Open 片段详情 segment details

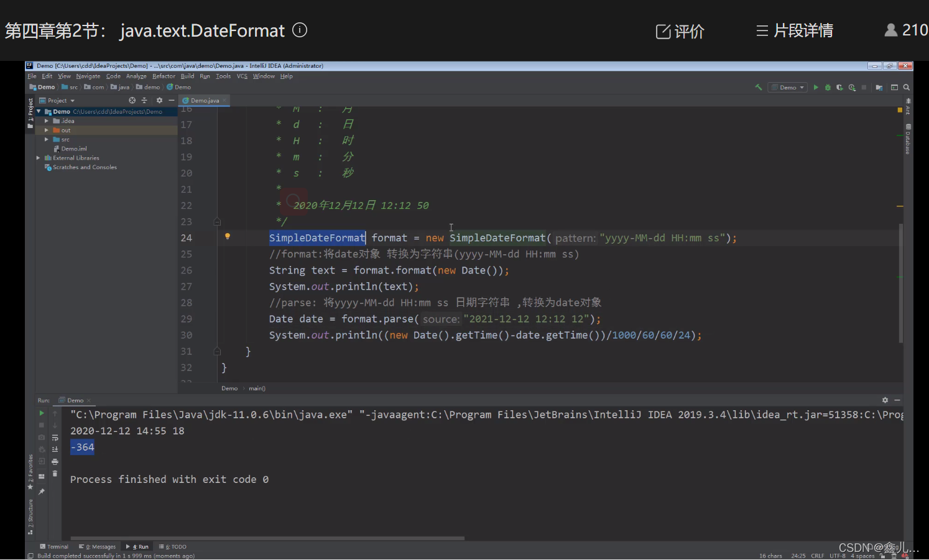[x=795, y=30]
